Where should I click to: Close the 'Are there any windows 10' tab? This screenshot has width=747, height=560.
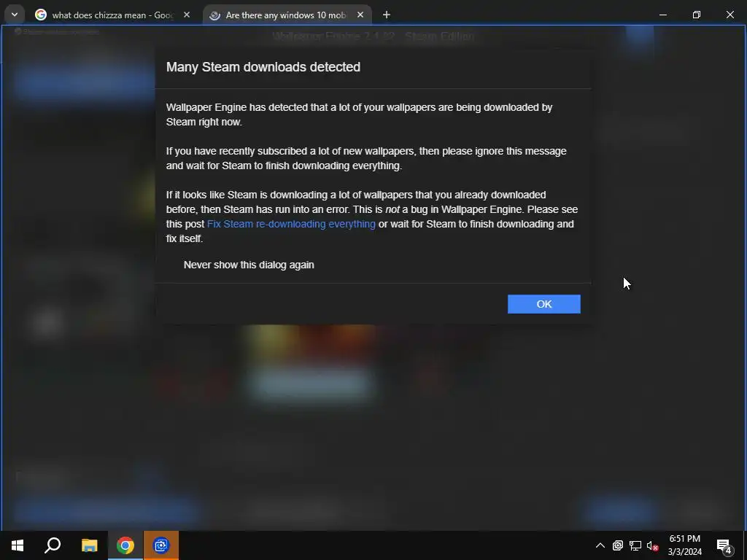[360, 15]
